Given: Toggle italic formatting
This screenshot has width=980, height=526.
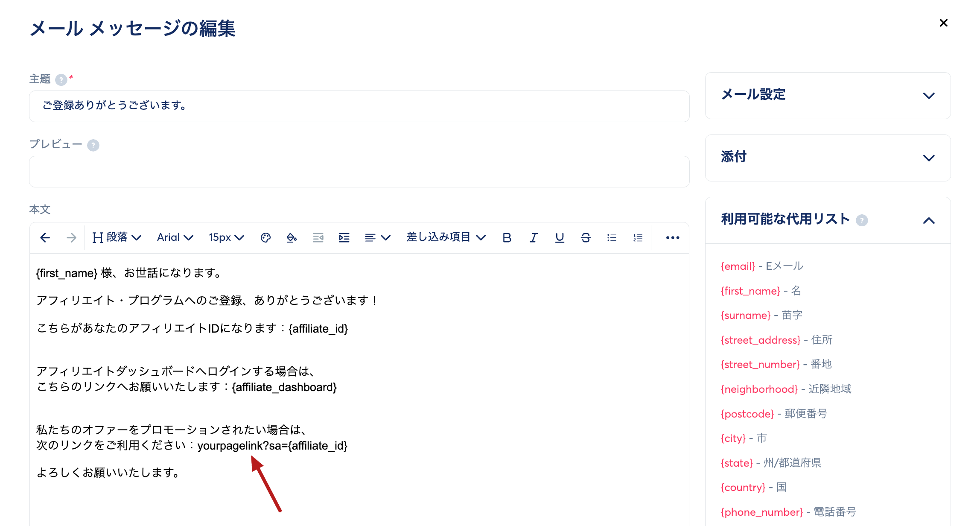Looking at the screenshot, I should click(533, 238).
